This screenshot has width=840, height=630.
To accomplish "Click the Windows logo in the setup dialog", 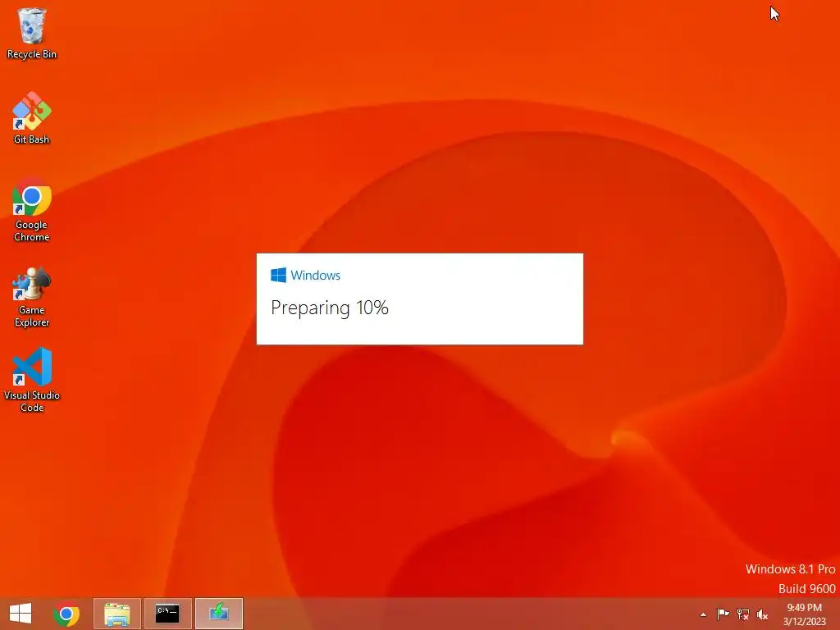I will [279, 276].
